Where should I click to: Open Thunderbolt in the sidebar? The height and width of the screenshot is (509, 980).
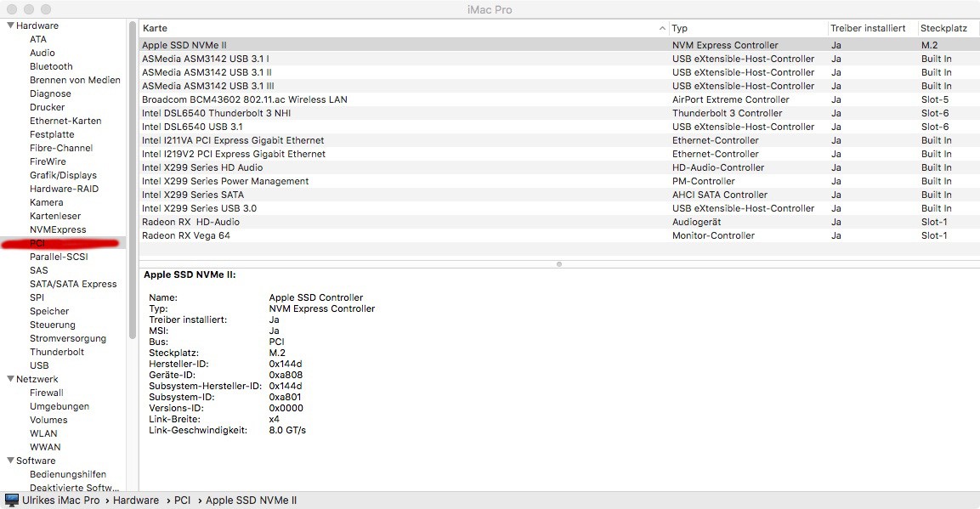(x=57, y=353)
